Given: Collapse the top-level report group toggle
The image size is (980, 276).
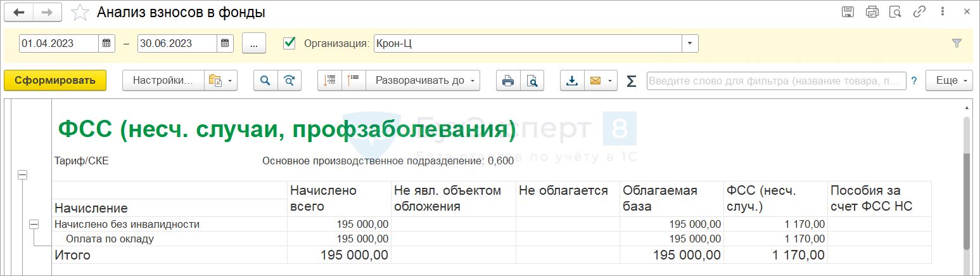Looking at the screenshot, I should (x=22, y=174).
